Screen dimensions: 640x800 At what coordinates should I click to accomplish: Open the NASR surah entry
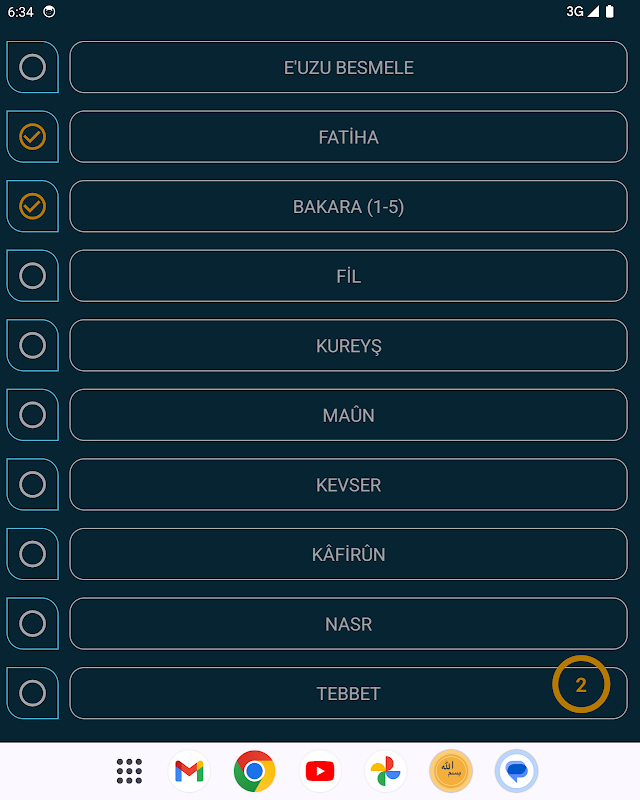coord(348,624)
